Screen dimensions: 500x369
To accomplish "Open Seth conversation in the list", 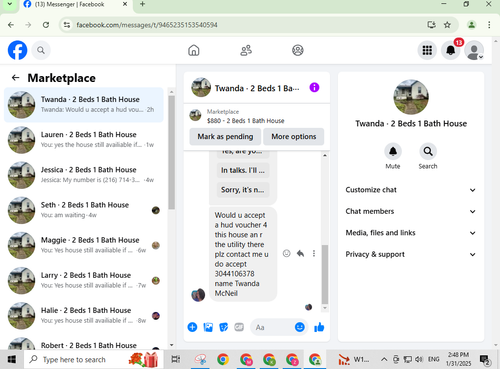I will pos(84,210).
